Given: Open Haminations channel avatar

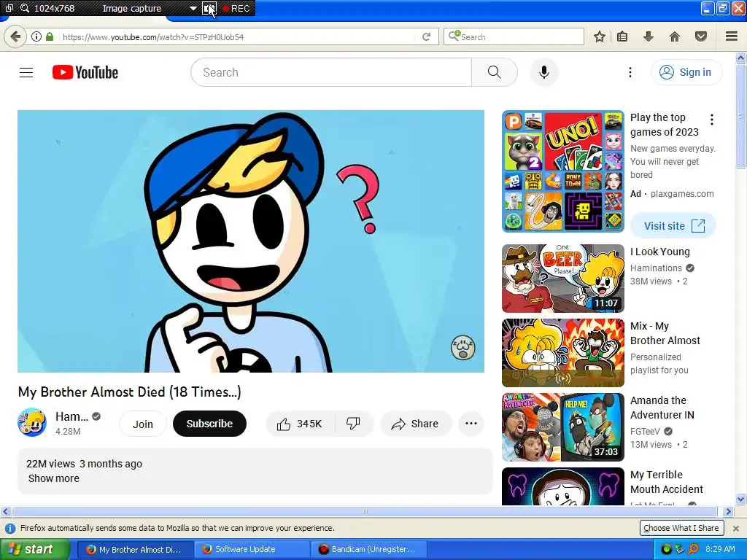Looking at the screenshot, I should 32,422.
